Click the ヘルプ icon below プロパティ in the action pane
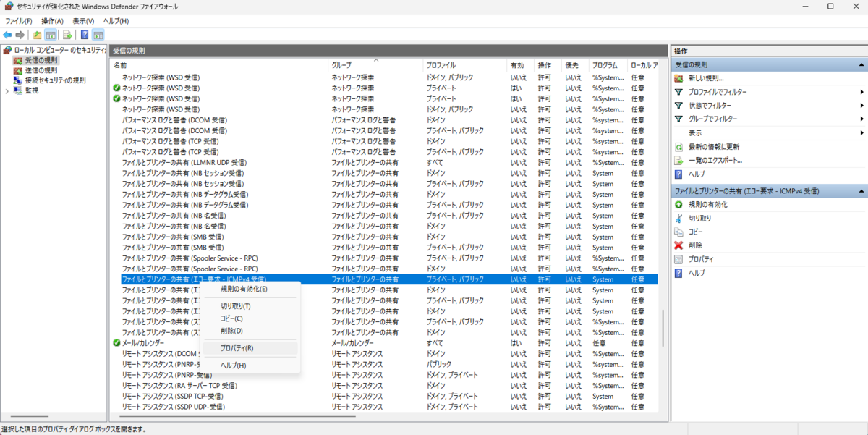This screenshot has width=868, height=435. tap(678, 274)
